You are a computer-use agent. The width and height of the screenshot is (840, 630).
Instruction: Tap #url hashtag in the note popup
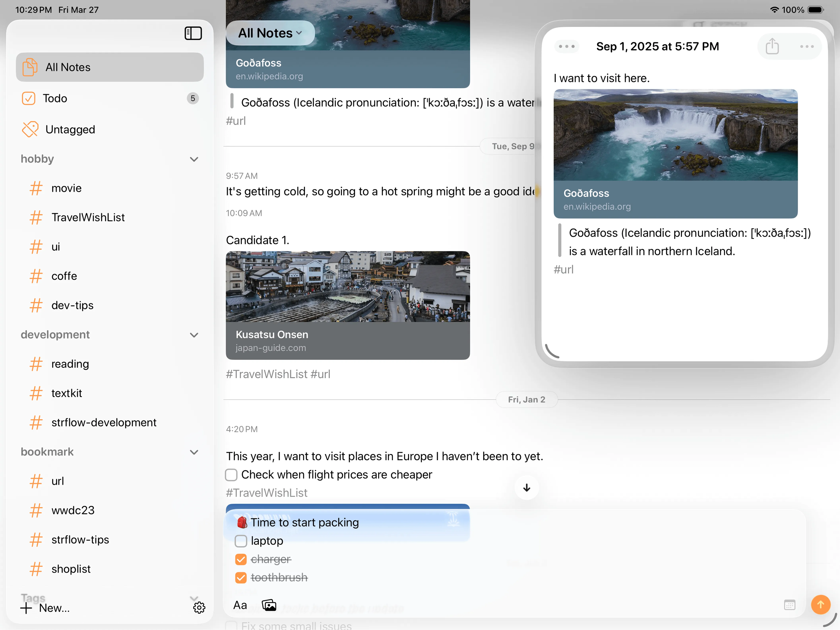click(x=564, y=269)
